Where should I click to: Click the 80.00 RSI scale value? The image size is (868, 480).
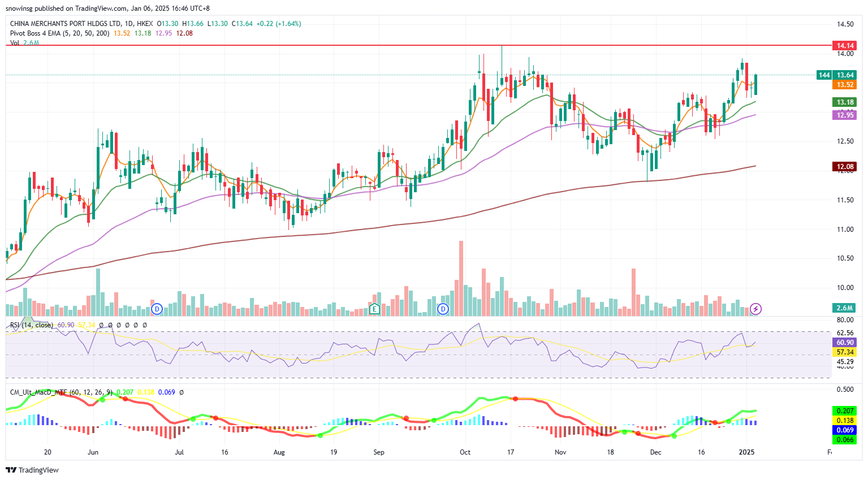845,320
